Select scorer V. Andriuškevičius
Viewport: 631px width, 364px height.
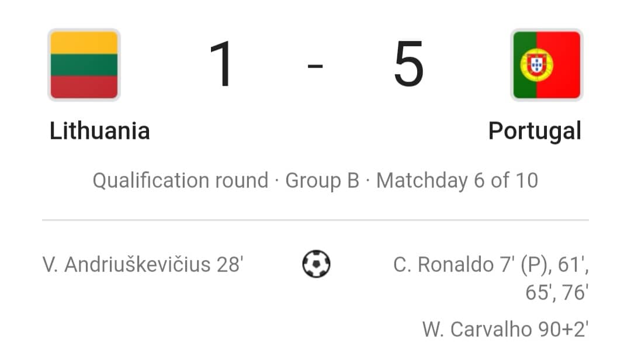126,265
